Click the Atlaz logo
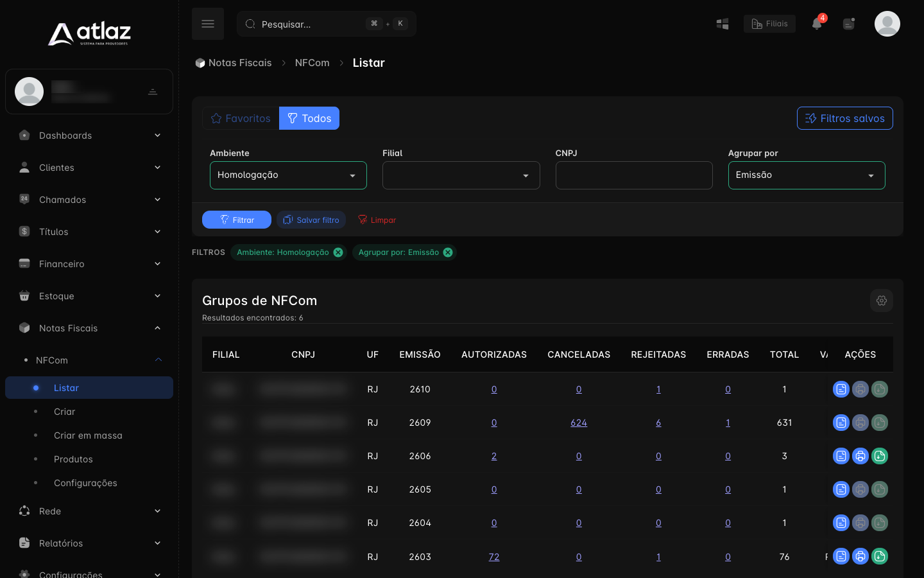This screenshot has width=924, height=578. pos(89,33)
